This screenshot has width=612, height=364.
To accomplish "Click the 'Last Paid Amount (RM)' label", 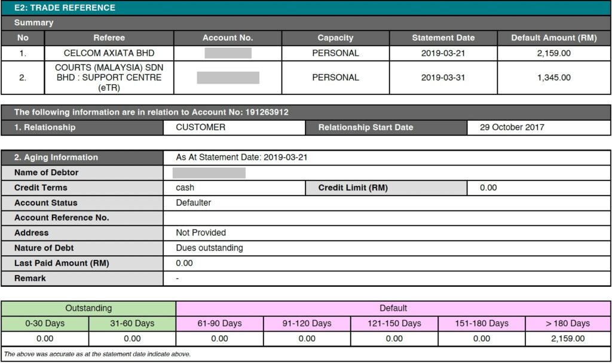I will 62,264.
